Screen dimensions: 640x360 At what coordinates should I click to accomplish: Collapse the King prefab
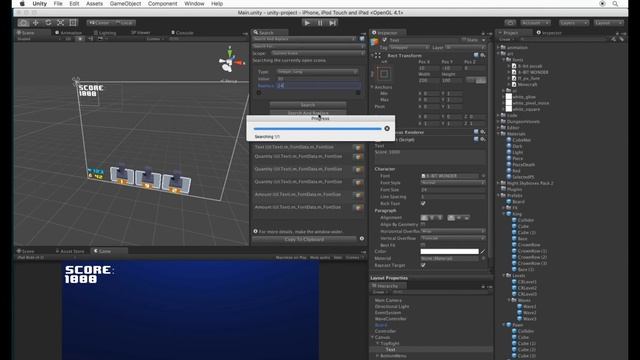click(x=504, y=214)
